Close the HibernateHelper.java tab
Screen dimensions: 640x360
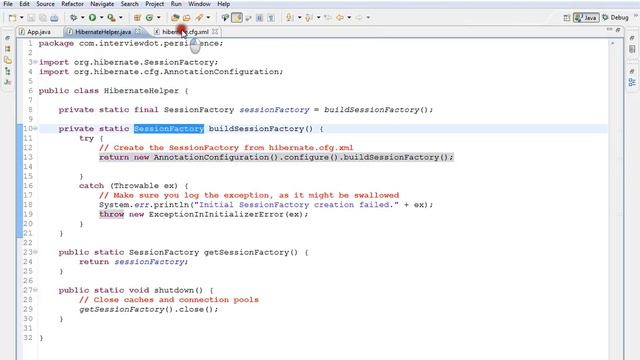139,31
